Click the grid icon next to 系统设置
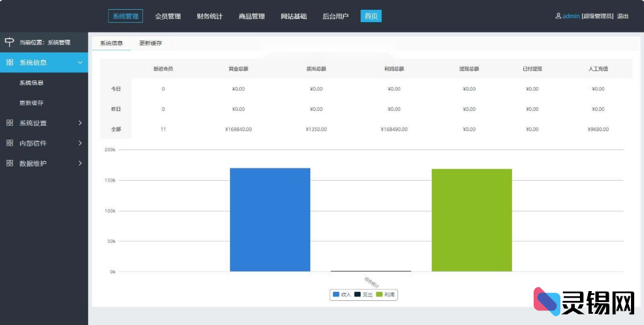Screen dimensions: 644x325 click(10, 123)
